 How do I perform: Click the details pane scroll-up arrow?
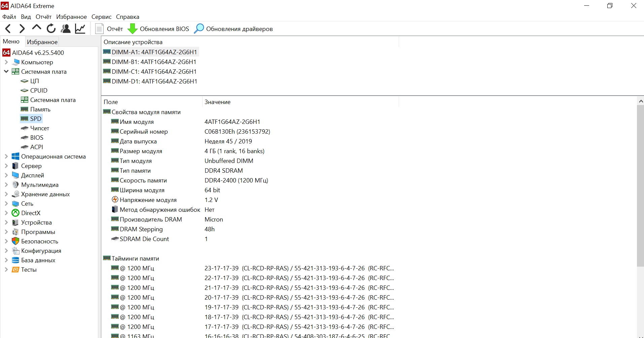coord(640,101)
